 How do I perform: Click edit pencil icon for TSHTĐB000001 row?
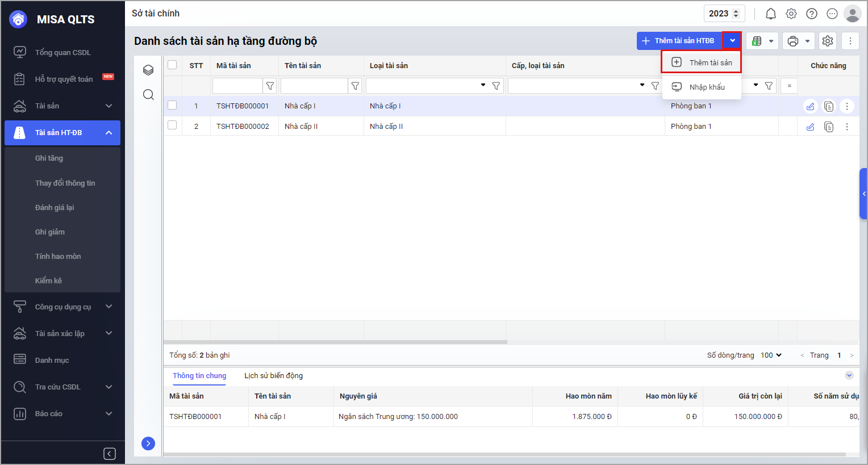[x=810, y=106]
